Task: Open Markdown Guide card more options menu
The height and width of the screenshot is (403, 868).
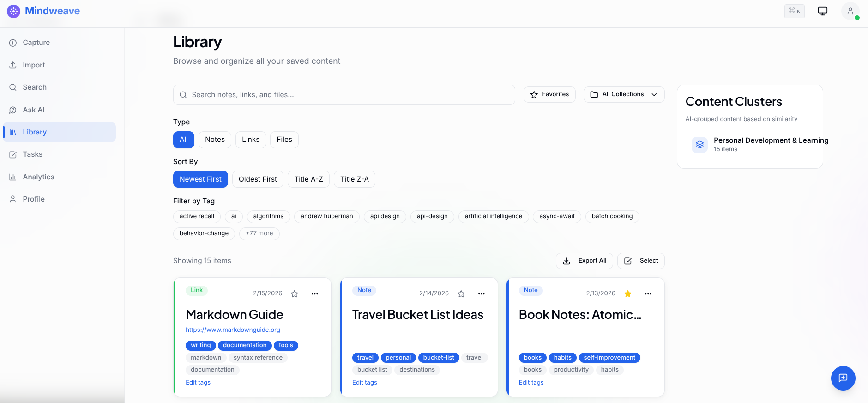Action: [x=315, y=293]
